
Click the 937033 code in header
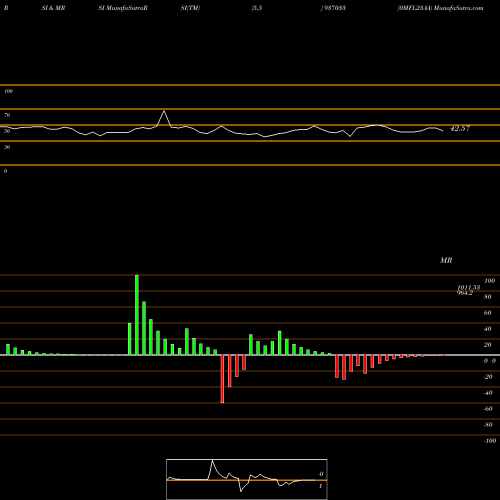pos(334,8)
